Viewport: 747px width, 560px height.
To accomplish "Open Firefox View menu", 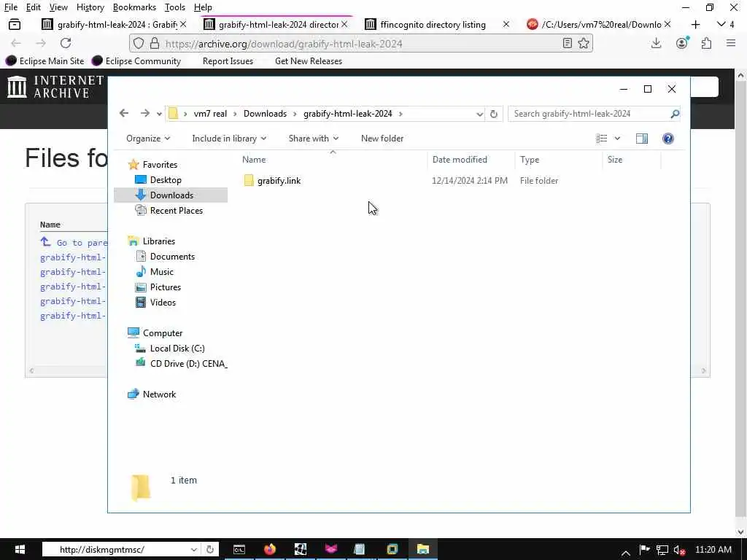I will click(x=58, y=7).
